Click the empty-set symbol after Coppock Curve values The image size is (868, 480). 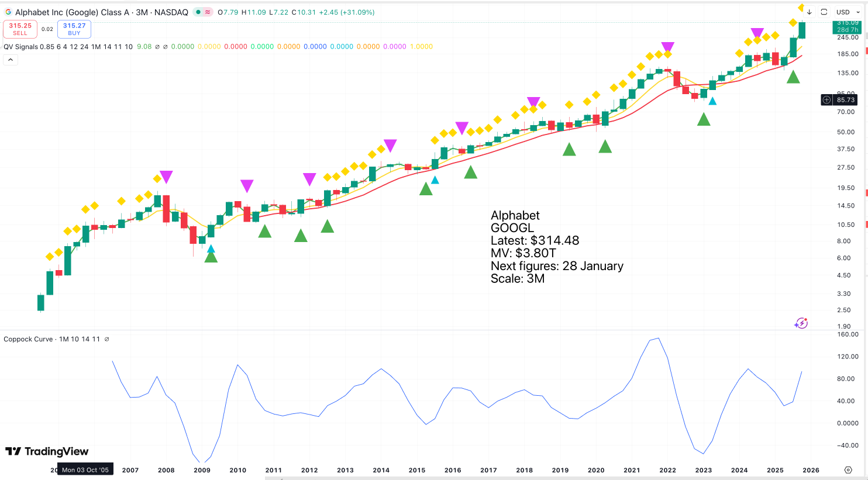pyautogui.click(x=106, y=339)
